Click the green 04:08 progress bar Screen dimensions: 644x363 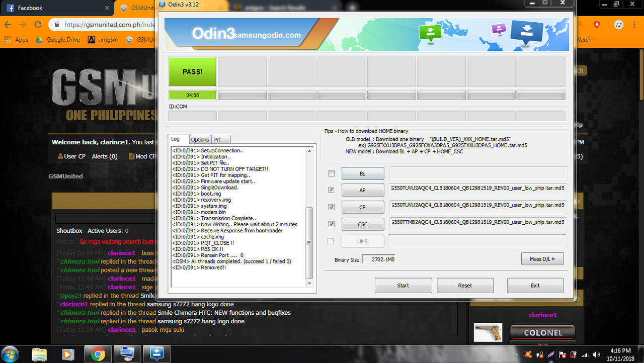click(192, 95)
